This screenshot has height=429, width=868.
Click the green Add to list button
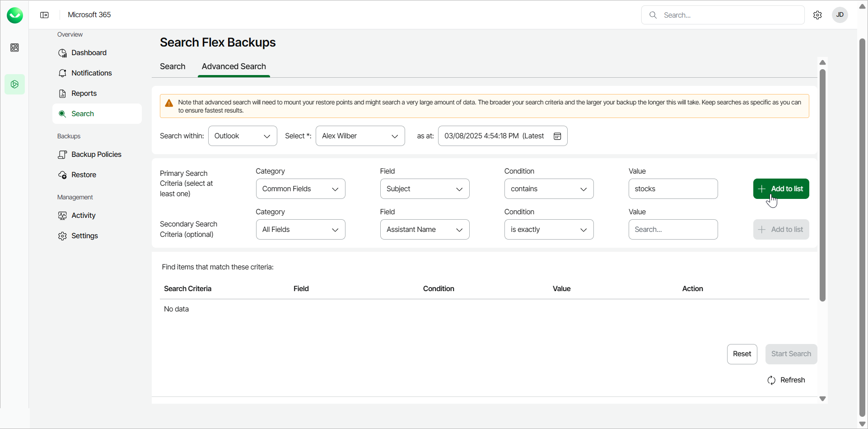(x=781, y=189)
